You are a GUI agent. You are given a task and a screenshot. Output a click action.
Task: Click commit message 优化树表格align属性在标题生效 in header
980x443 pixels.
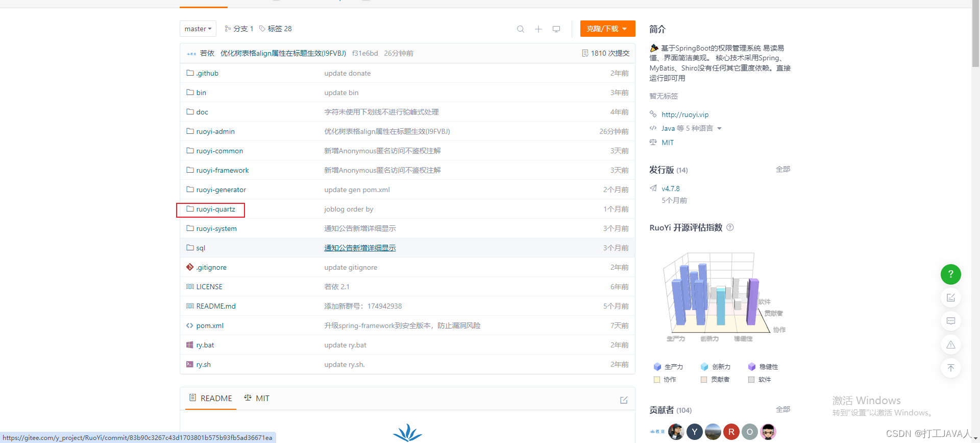click(283, 53)
